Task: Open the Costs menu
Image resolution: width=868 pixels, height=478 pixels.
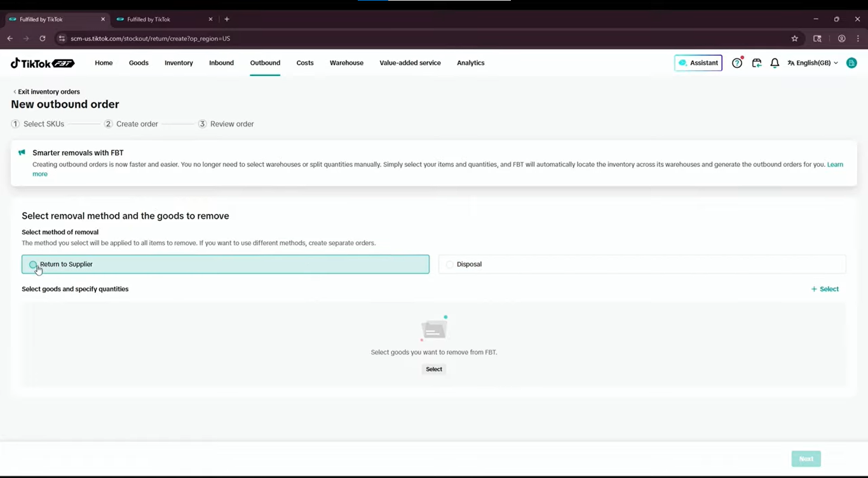Action: click(305, 63)
